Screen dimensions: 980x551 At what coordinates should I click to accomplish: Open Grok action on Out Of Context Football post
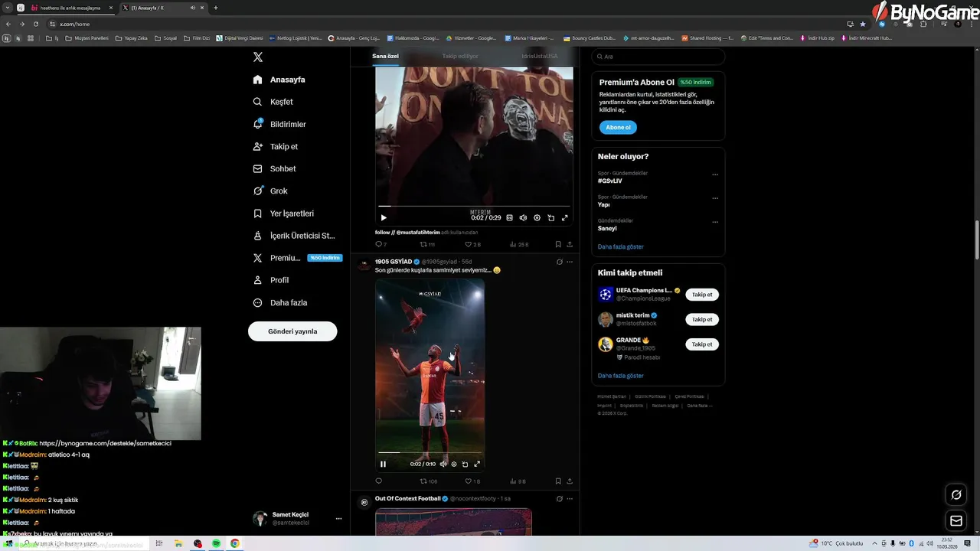(560, 498)
